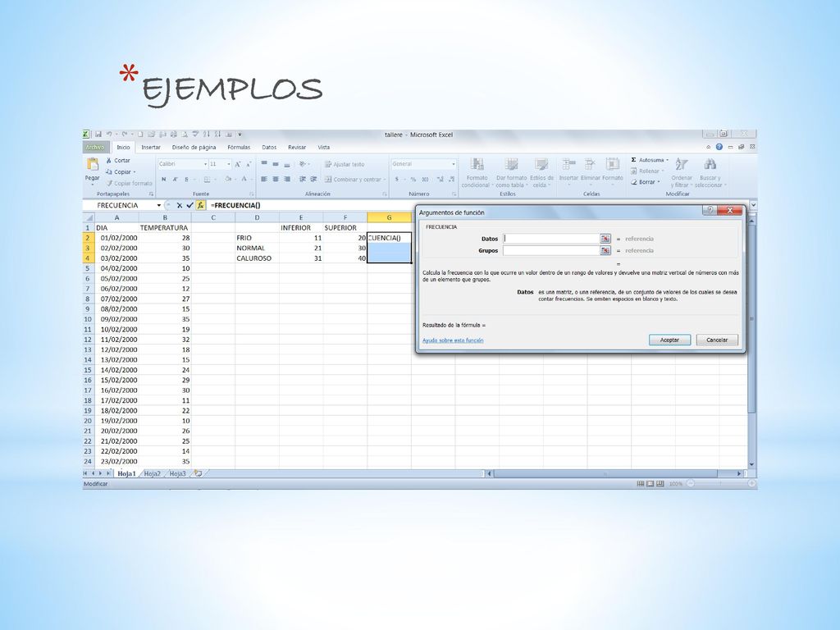Viewport: 840px width, 630px height.
Task: Open Ayuda sobre esta función link
Action: point(453,340)
